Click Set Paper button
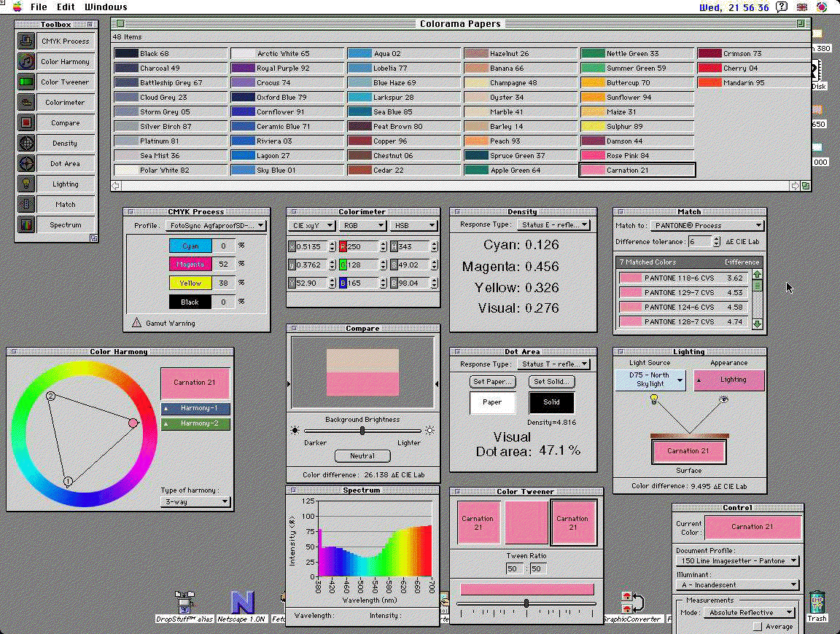 [x=494, y=382]
